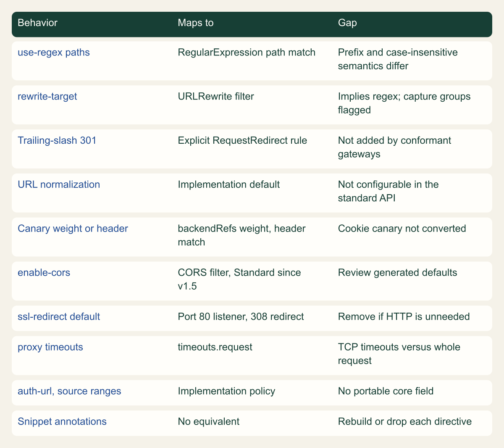
Task: Click 'Not added by conformant gateways' text
Action: pos(394,147)
